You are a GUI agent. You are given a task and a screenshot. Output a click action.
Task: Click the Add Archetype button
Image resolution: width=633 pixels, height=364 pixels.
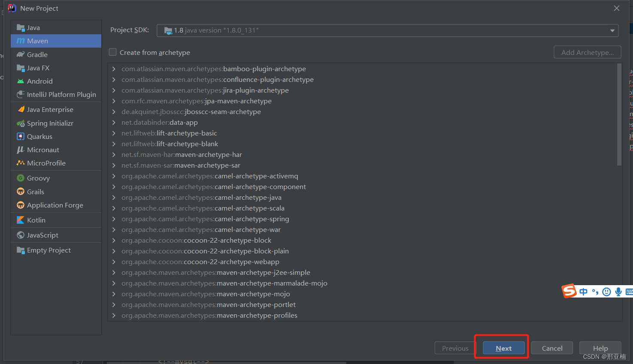(587, 52)
